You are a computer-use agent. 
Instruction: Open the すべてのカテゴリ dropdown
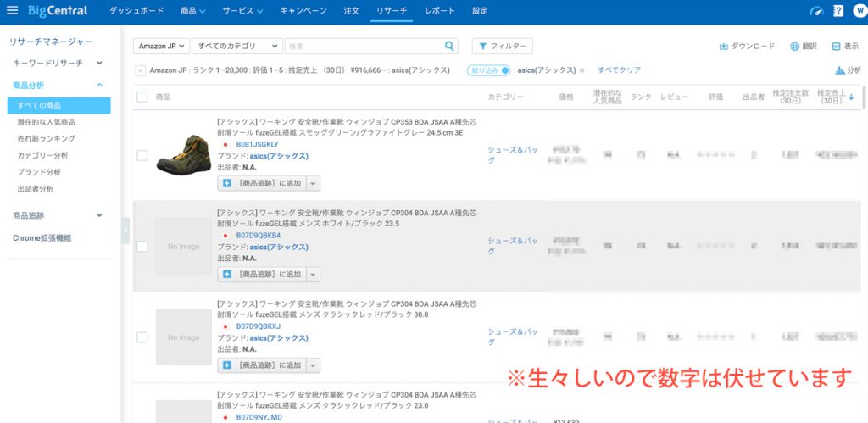click(237, 47)
